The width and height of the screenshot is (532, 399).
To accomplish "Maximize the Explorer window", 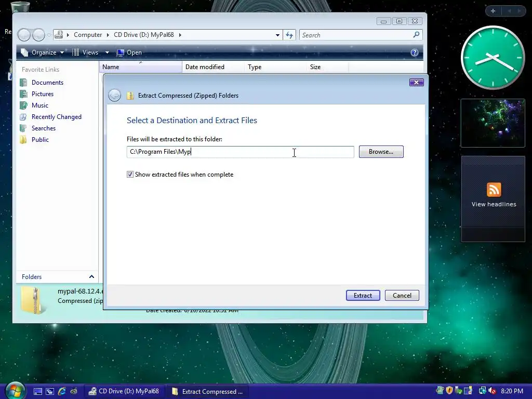I will click(400, 21).
